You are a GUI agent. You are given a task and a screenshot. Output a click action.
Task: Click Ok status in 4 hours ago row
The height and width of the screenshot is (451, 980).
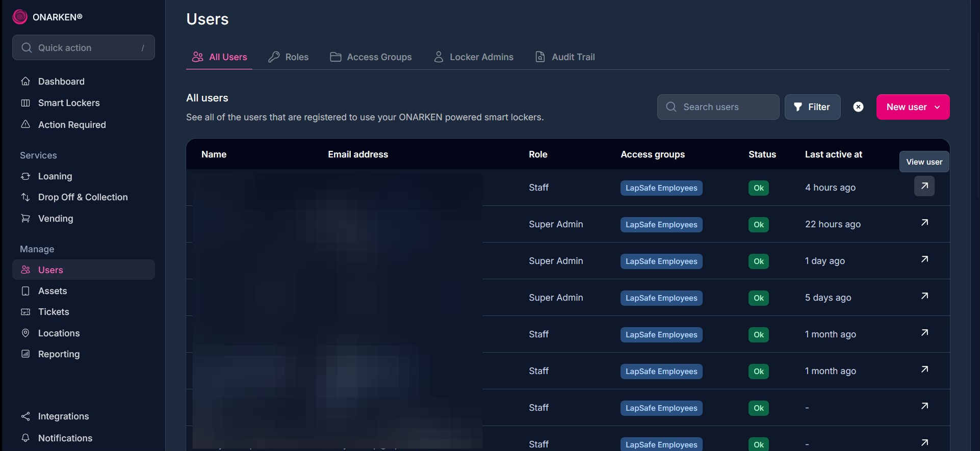(x=759, y=188)
